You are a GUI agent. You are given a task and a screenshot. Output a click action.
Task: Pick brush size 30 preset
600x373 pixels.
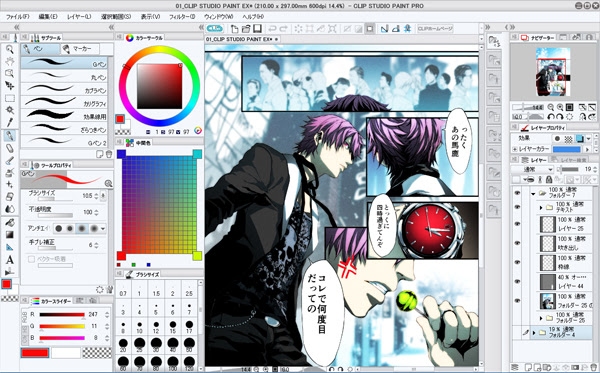tap(156, 344)
